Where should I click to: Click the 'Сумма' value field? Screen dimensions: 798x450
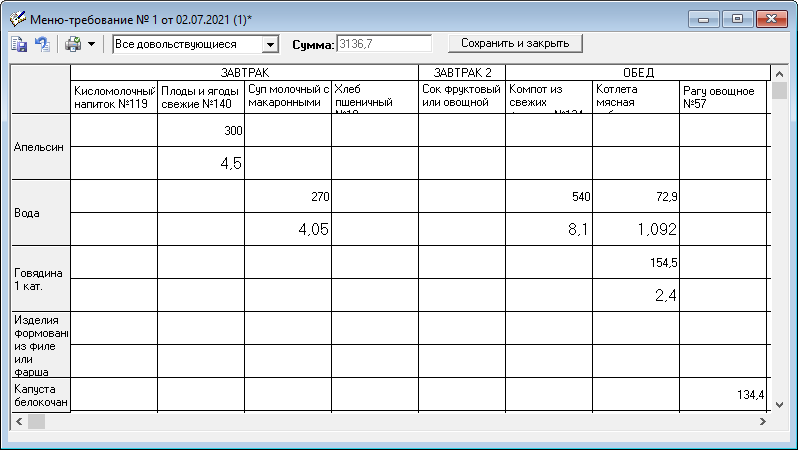384,44
